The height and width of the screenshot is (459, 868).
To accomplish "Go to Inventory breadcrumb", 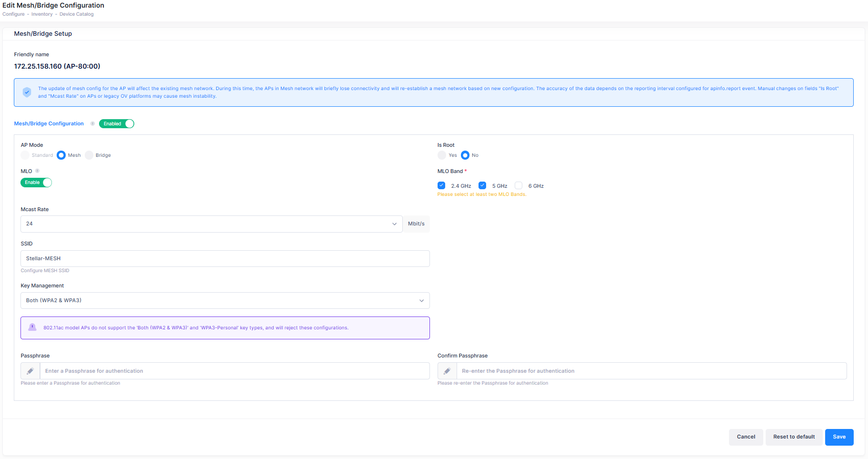I will coord(42,14).
